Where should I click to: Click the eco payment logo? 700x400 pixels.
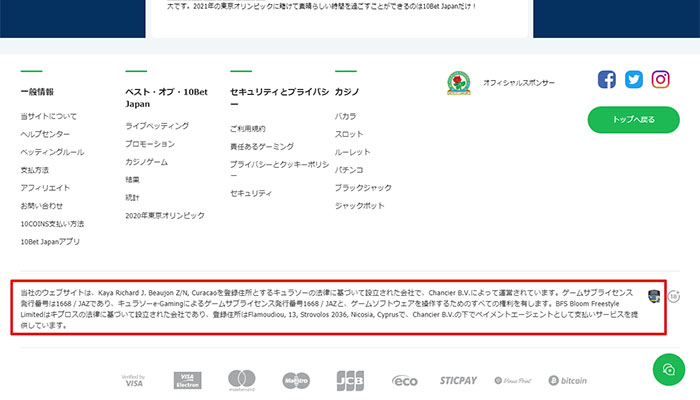tap(405, 381)
